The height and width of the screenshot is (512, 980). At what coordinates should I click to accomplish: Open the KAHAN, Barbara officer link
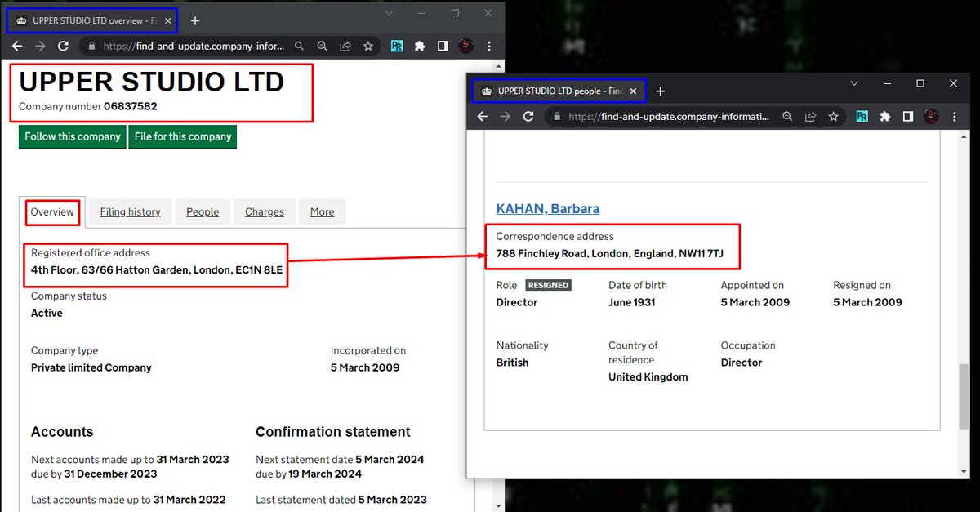pyautogui.click(x=548, y=208)
